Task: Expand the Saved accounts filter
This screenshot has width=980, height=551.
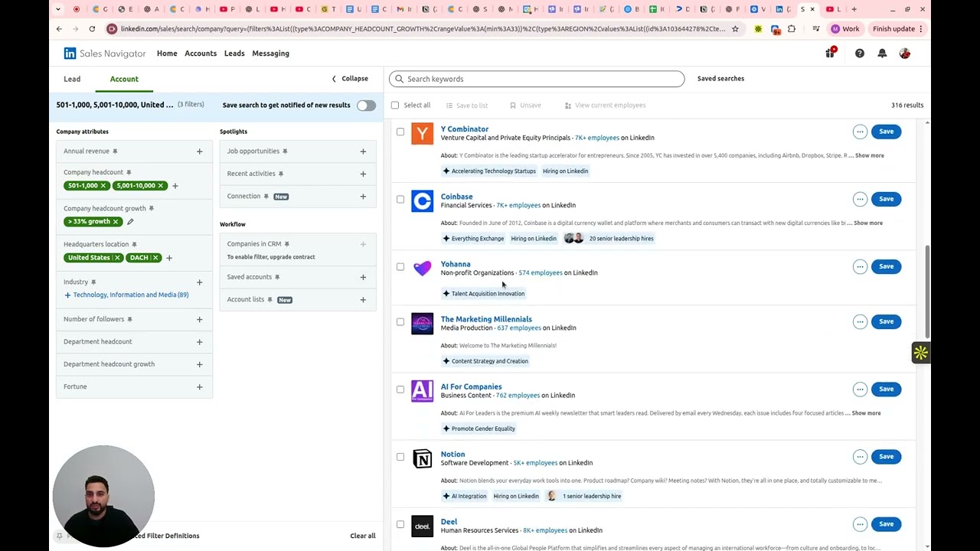Action: coord(363,277)
